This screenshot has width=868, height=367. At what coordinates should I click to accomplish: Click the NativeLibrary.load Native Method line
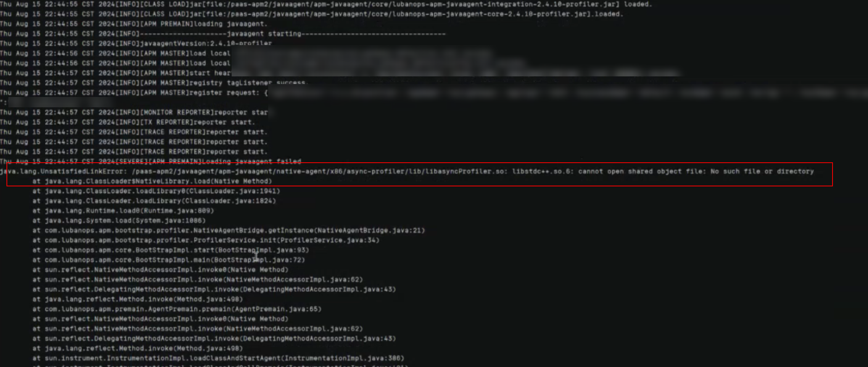click(152, 181)
